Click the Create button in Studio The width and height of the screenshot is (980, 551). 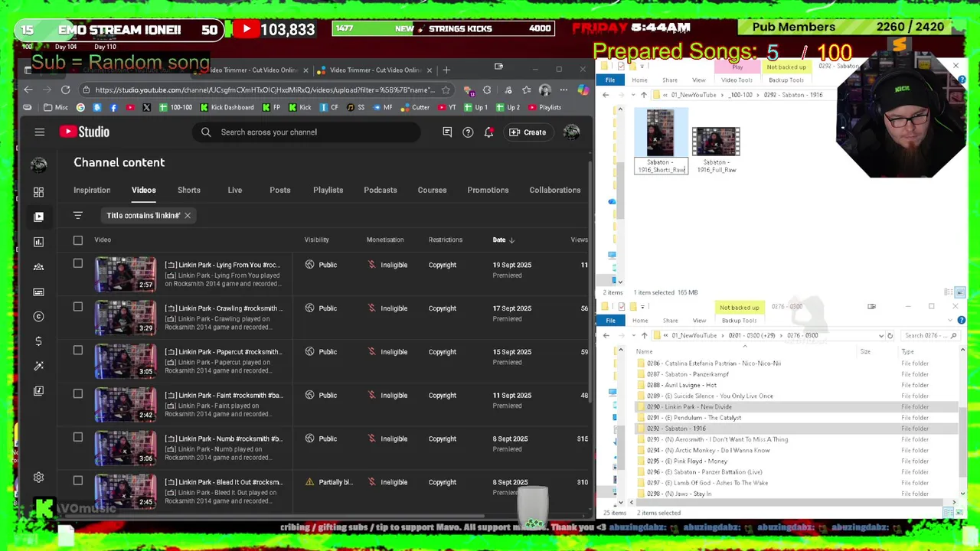click(528, 132)
